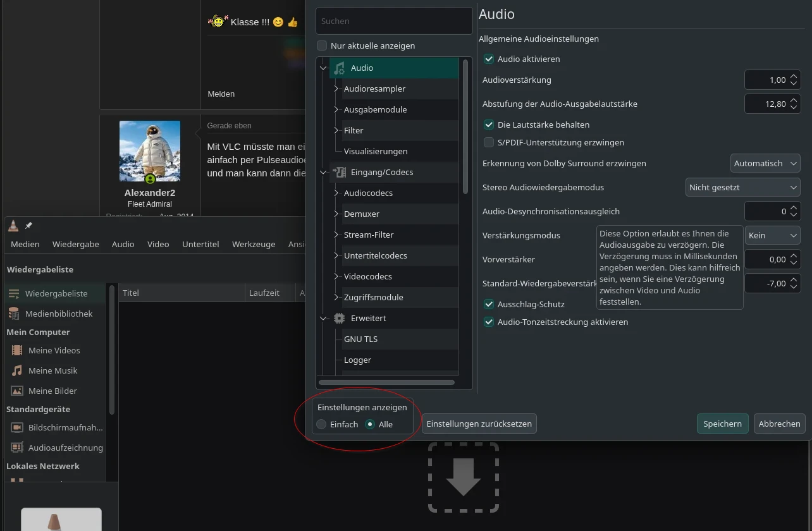Collapse the Erweitert tree node
The height and width of the screenshot is (531, 812).
[324, 318]
